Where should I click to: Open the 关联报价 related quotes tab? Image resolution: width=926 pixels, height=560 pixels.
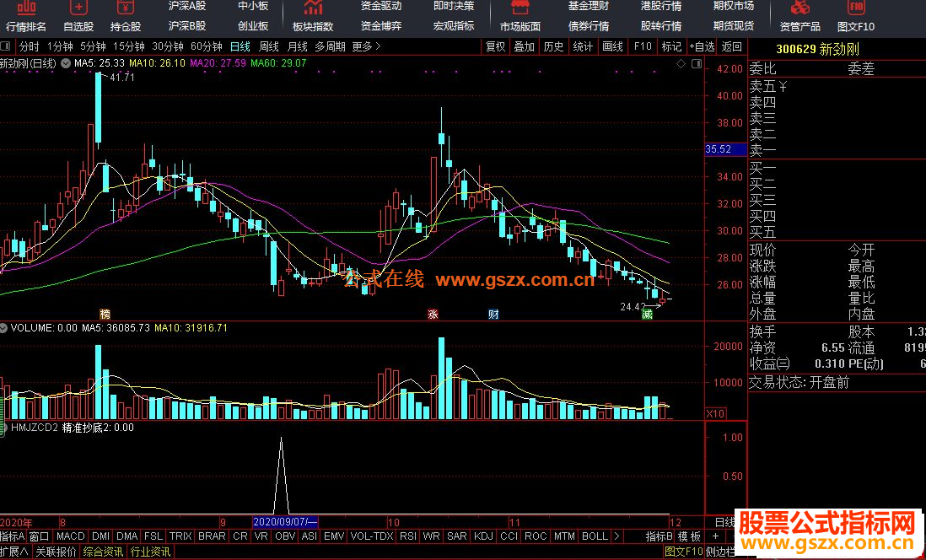(57, 552)
